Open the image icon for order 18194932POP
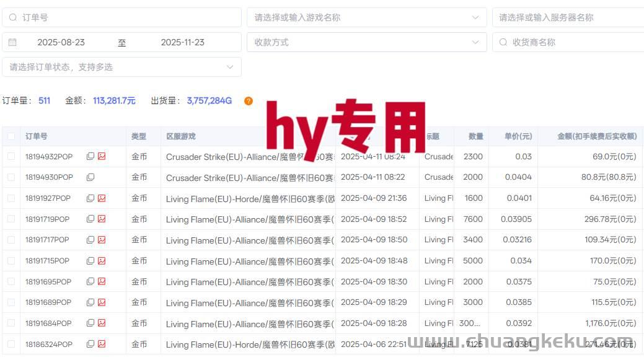 [x=102, y=157]
